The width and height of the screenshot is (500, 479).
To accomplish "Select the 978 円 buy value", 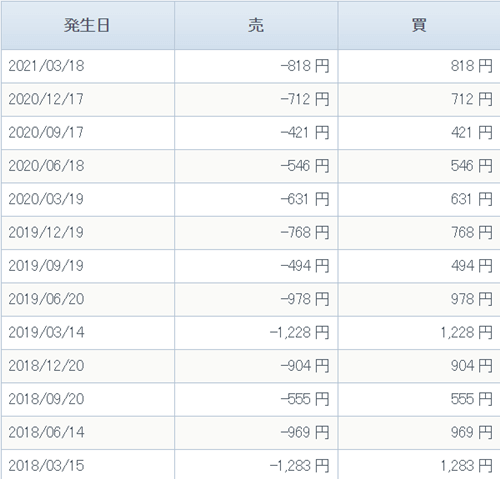I will click(472, 299).
